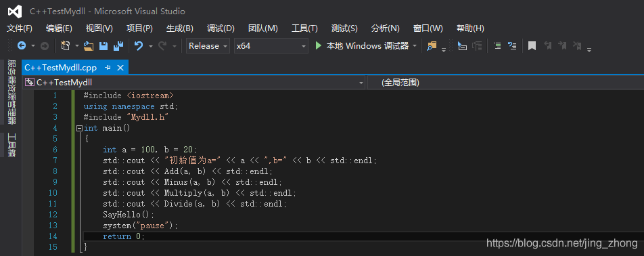The width and height of the screenshot is (644, 256).
Task: Click the int a = 100, b = 20; line
Action: point(150,150)
